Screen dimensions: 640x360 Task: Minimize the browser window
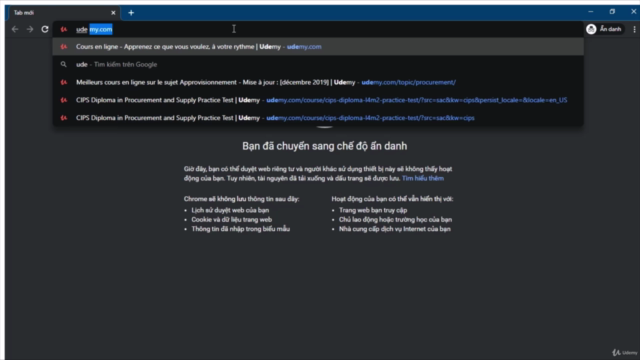click(x=591, y=12)
